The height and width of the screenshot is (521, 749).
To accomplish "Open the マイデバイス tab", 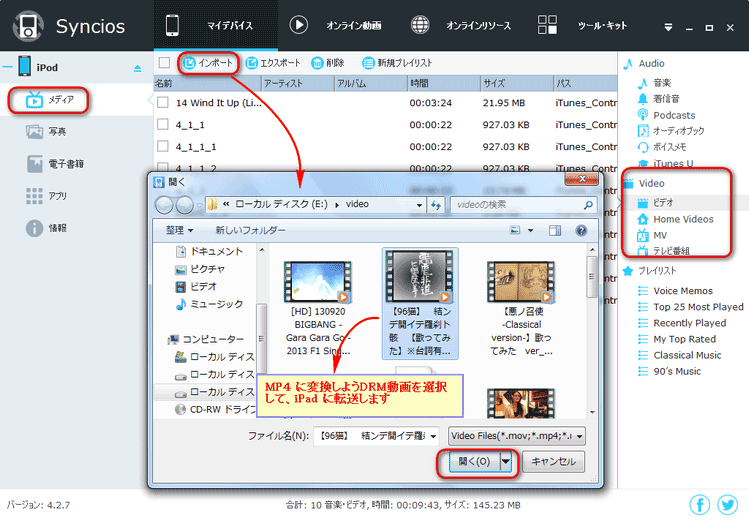I will click(215, 25).
